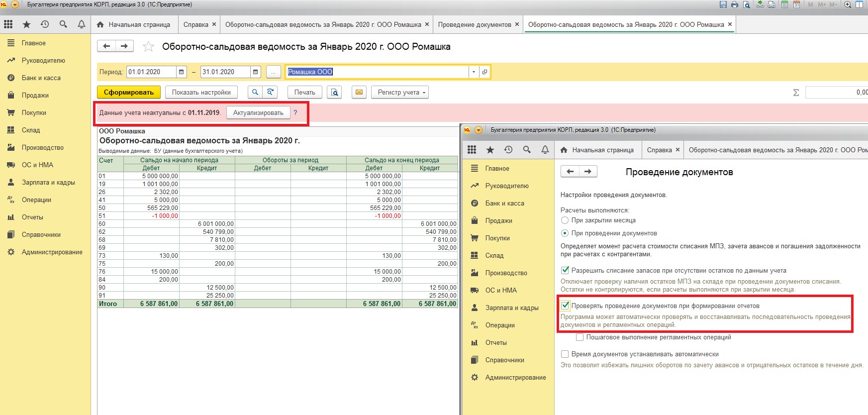Add report to favorites with star icon
Image resolution: width=868 pixels, height=415 pixels.
point(148,47)
